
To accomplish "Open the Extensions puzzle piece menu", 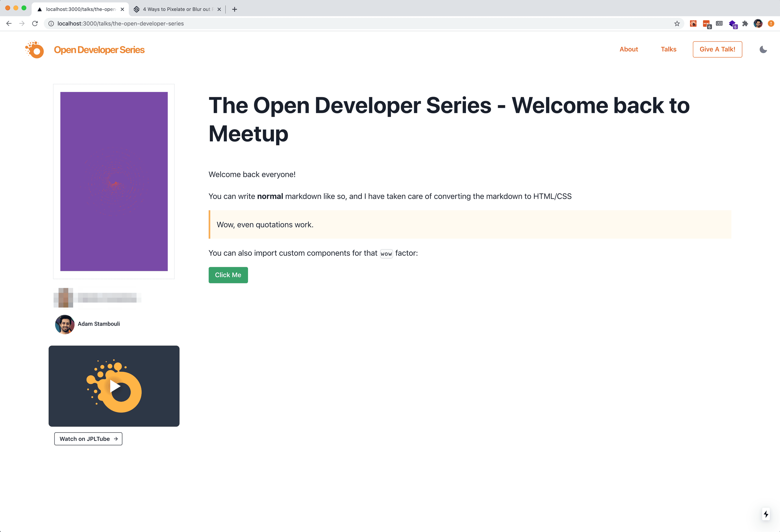I will 745,24.
